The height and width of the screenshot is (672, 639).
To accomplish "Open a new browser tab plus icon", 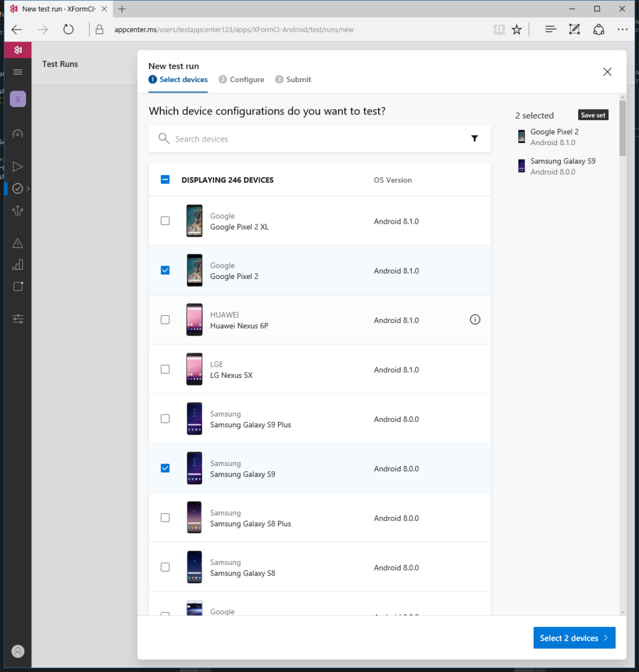I will tap(122, 9).
